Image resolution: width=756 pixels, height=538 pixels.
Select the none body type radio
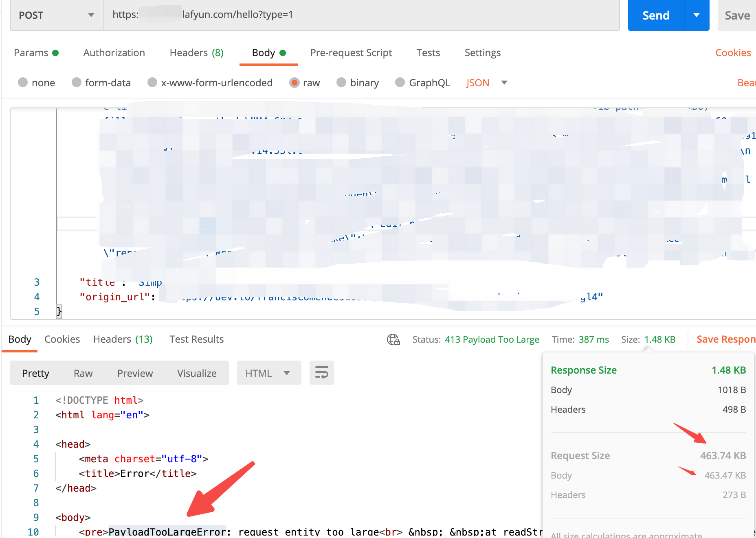click(23, 83)
